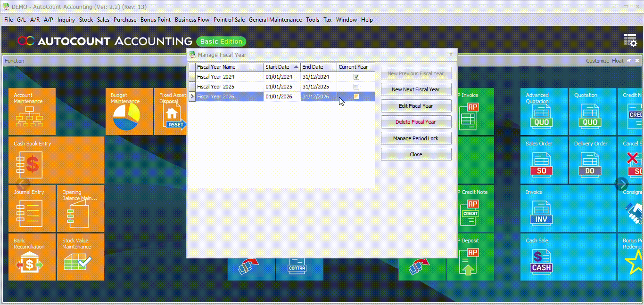
Task: Check Current Year for Fiscal Year 2026
Action: (356, 96)
